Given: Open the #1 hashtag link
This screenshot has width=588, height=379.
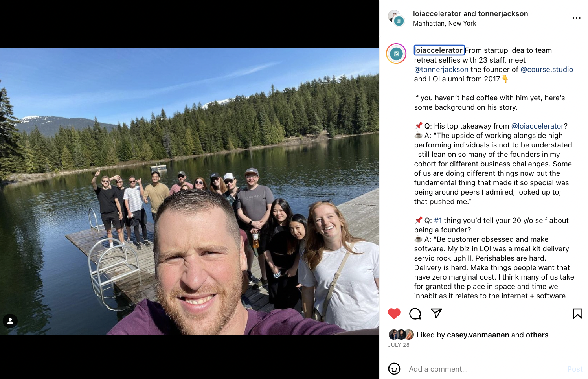Looking at the screenshot, I should 438,221.
